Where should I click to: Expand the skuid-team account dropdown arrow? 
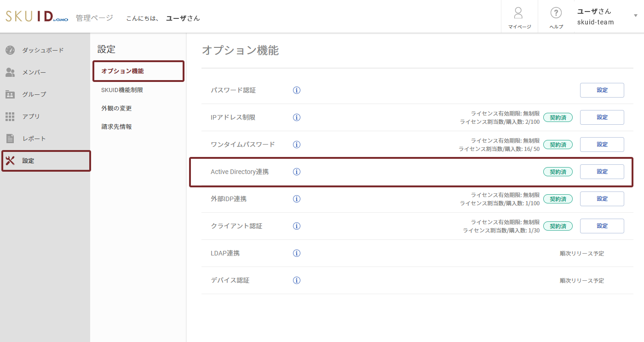636,16
